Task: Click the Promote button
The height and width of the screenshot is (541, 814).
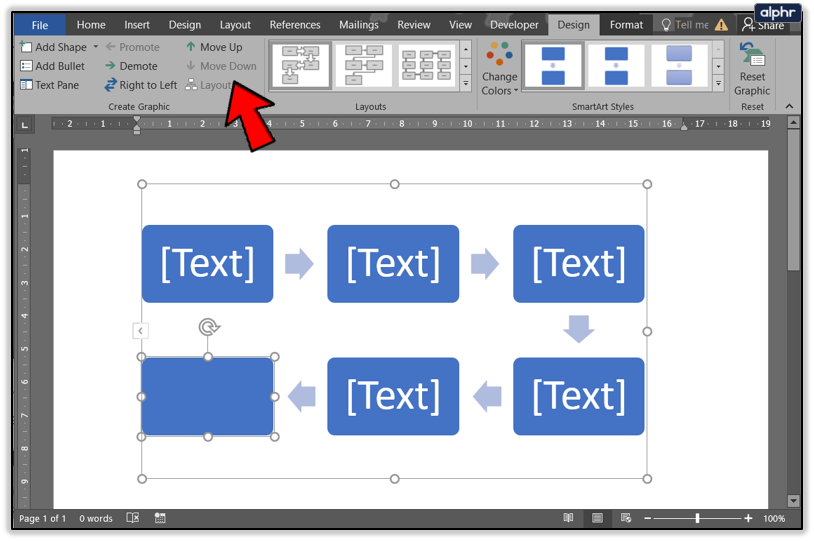Action: [133, 47]
